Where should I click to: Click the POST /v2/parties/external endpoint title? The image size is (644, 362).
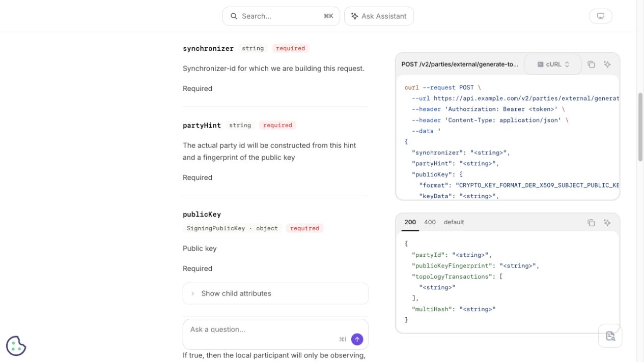(x=460, y=65)
